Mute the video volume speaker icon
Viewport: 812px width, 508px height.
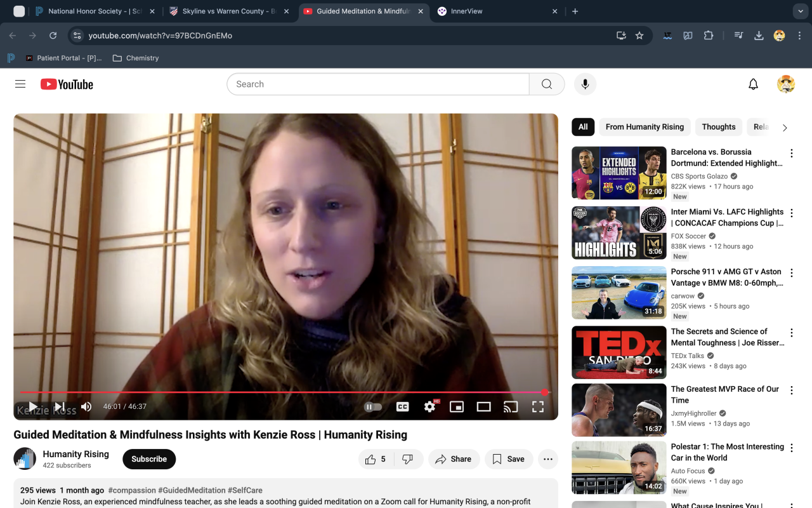click(86, 406)
